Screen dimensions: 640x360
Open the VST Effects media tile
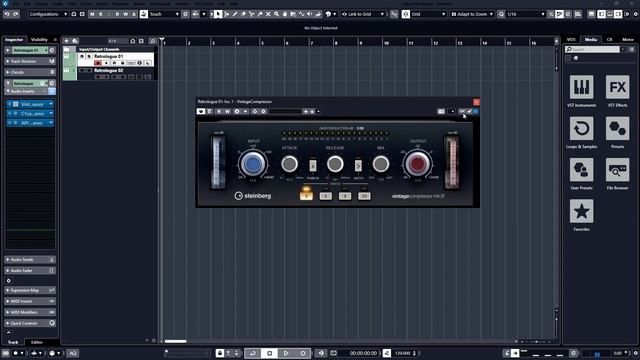point(617,87)
